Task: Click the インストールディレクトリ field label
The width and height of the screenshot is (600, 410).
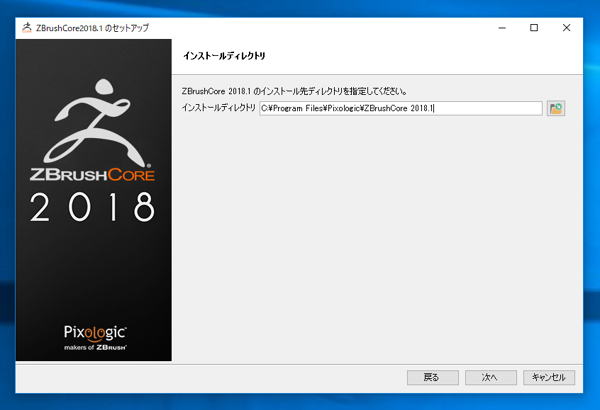Action: pyautogui.click(x=218, y=108)
